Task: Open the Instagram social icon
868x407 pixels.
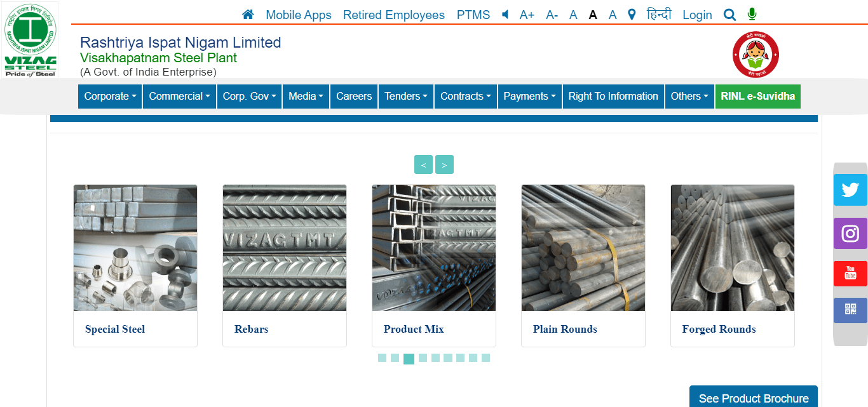Action: coord(850,233)
